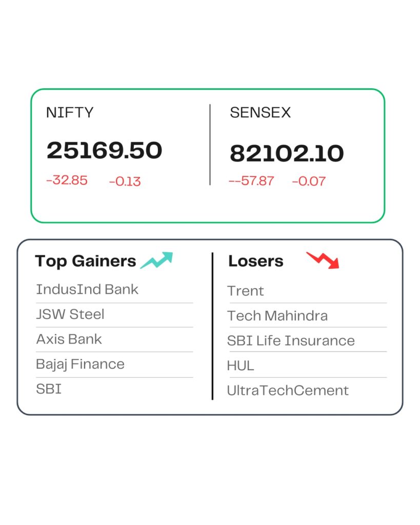Open SBI Life Insurance loser entry
420x525 pixels.
click(291, 341)
